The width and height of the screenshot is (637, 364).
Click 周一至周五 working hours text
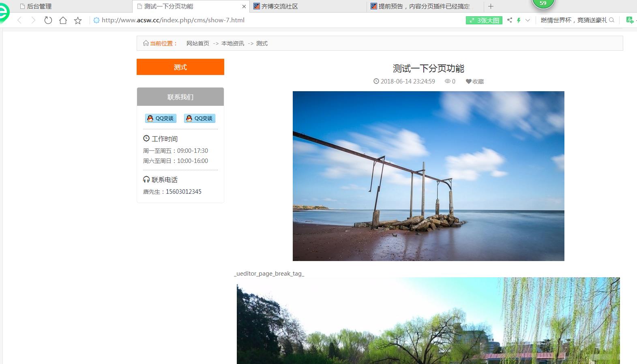(176, 151)
